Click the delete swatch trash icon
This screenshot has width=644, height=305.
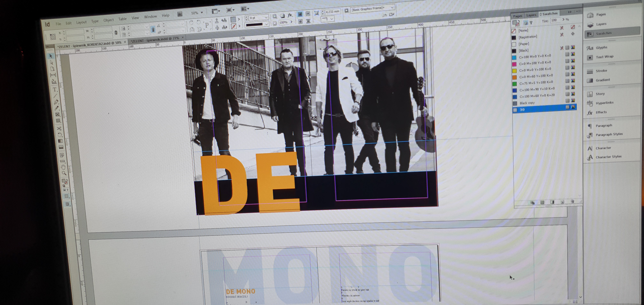(x=572, y=201)
